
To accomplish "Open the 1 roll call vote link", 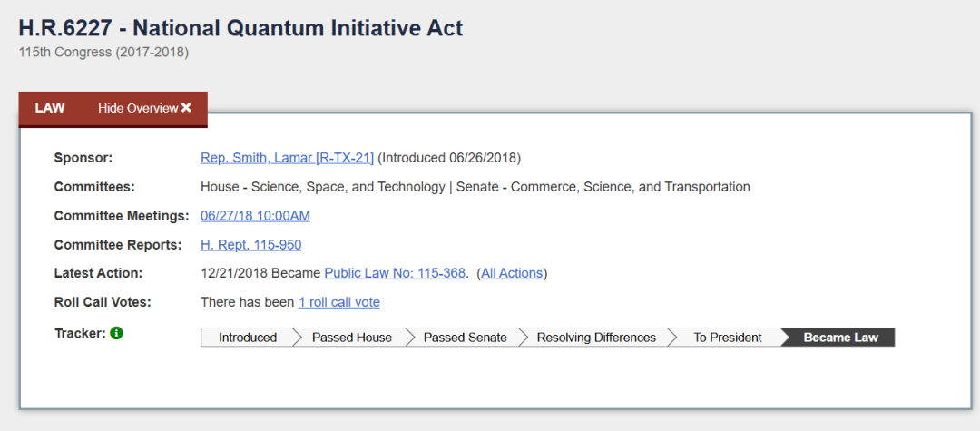I will [338, 302].
